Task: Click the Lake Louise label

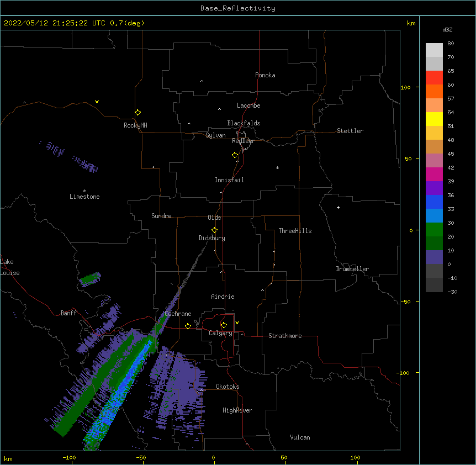Action: click(10, 267)
